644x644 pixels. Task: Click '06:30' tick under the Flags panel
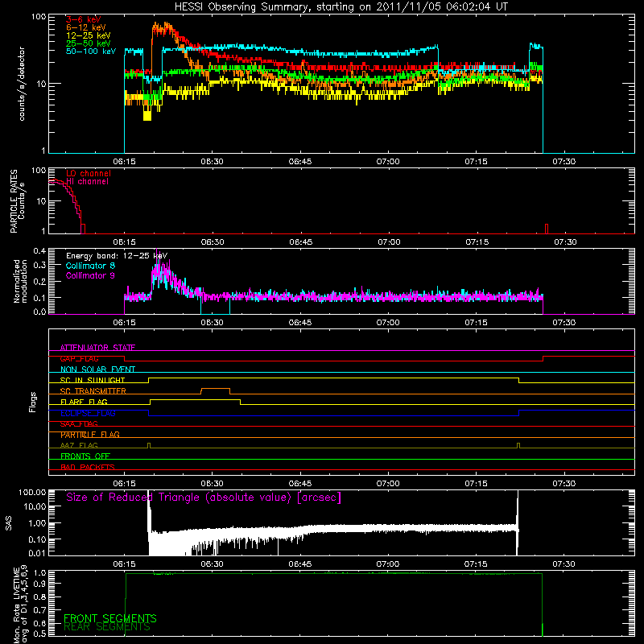coord(213,484)
